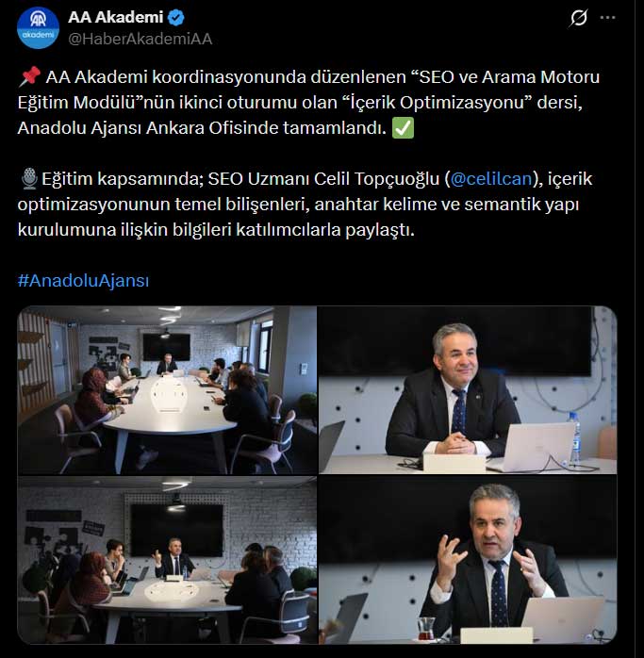The image size is (644, 658).
Task: Click the paragraph about SEO Uzmanı
Action: click(x=305, y=205)
